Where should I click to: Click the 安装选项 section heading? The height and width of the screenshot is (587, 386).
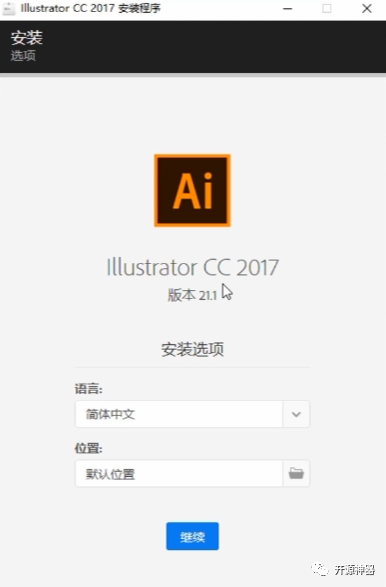click(192, 349)
